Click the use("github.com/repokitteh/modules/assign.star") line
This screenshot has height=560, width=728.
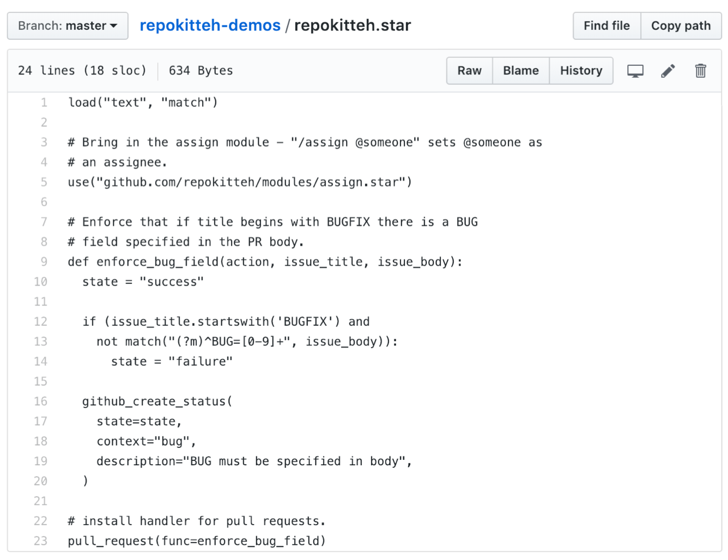click(x=240, y=182)
